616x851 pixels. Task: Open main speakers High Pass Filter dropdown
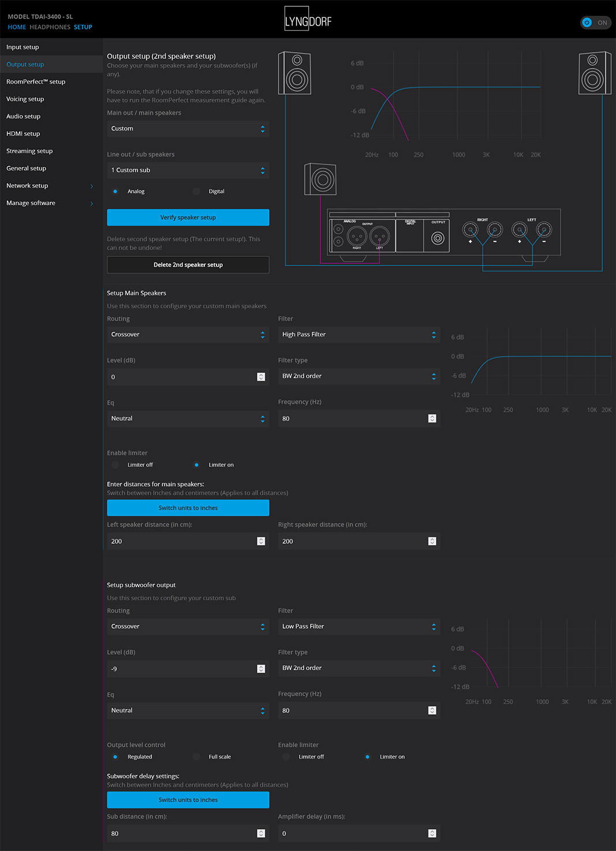(359, 335)
